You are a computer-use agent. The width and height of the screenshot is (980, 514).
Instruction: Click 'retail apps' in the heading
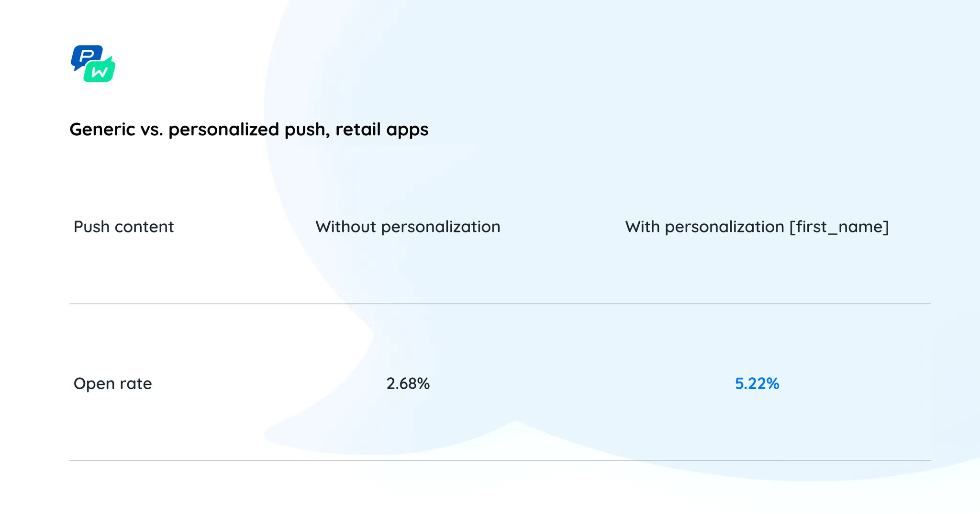[382, 130]
